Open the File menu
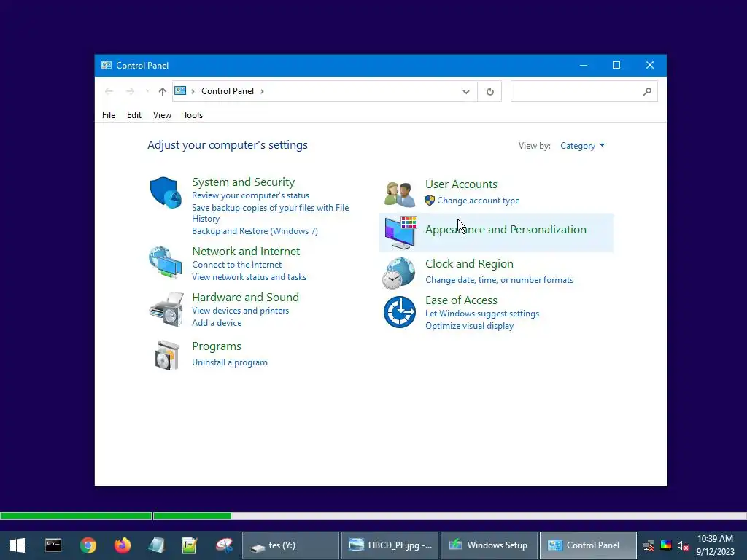Image resolution: width=747 pixels, height=560 pixels. click(x=109, y=115)
